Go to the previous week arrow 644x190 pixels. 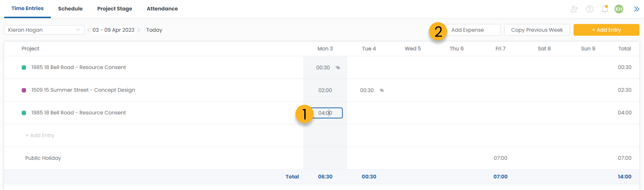89,30
